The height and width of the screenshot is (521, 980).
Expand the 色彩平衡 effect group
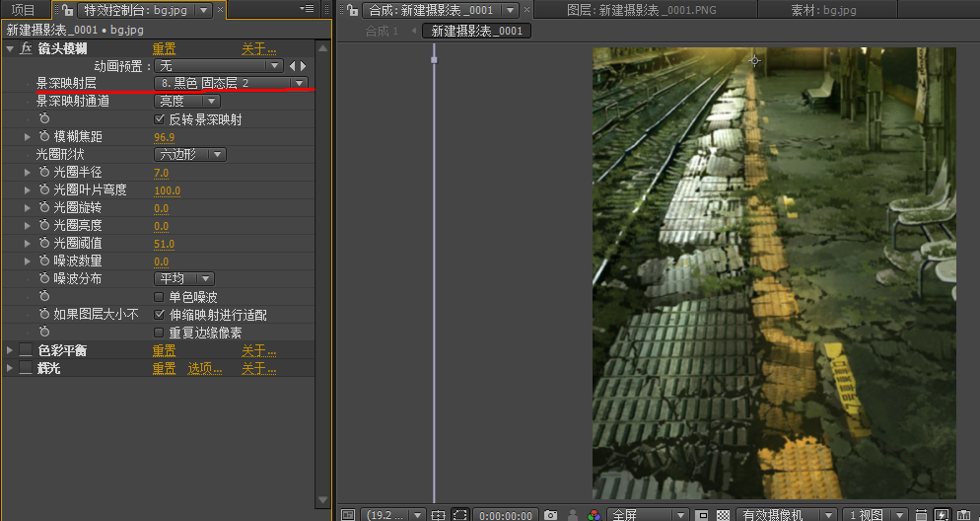coord(9,350)
